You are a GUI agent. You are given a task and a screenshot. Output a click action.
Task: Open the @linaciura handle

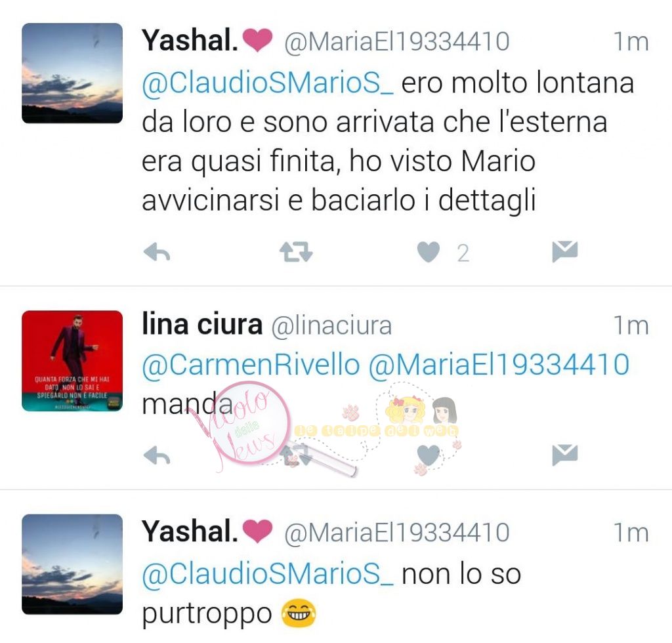click(x=331, y=325)
